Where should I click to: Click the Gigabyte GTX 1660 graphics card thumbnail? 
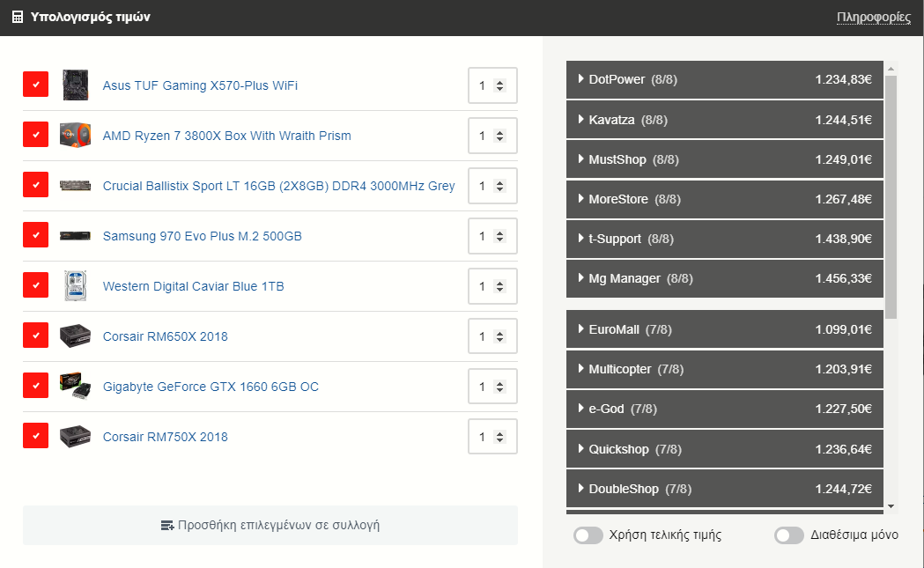click(x=76, y=386)
